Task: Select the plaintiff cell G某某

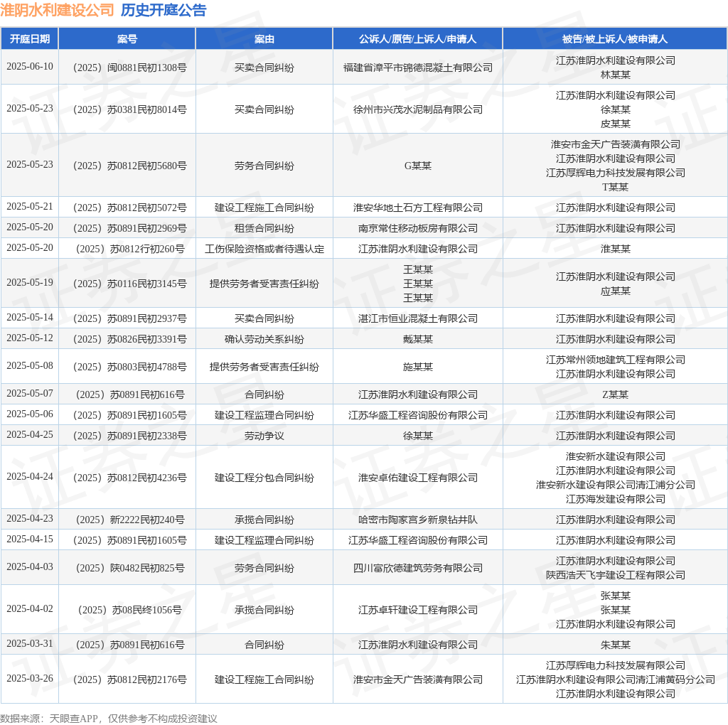Action: coord(418,166)
